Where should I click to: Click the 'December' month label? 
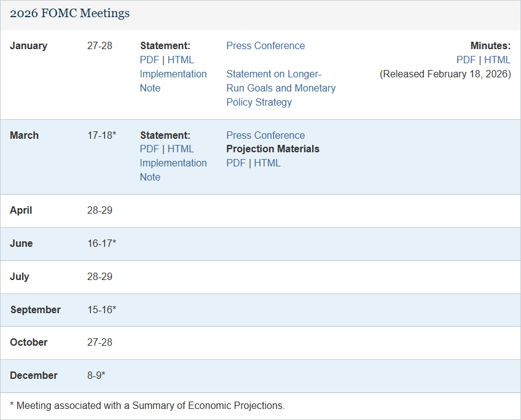(34, 376)
